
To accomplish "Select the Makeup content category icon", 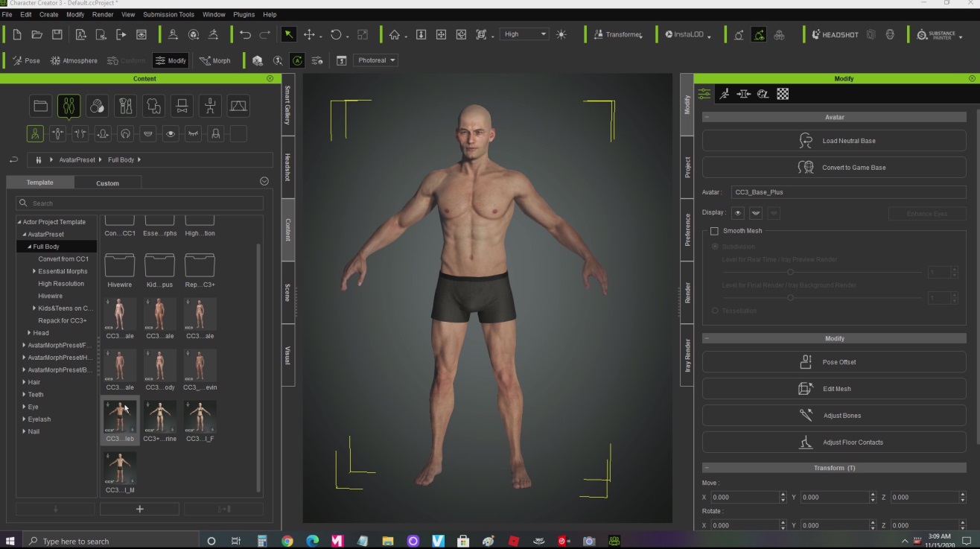I will [x=125, y=106].
